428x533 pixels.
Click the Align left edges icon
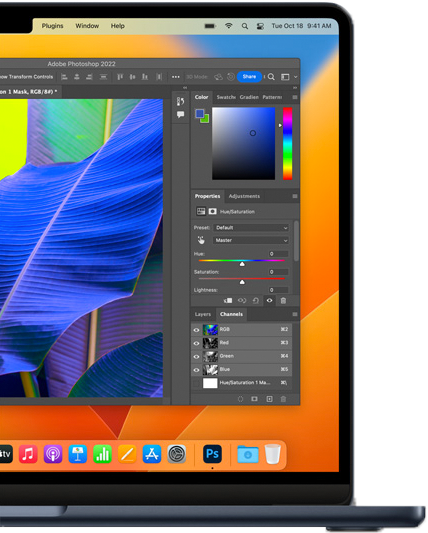click(x=64, y=77)
